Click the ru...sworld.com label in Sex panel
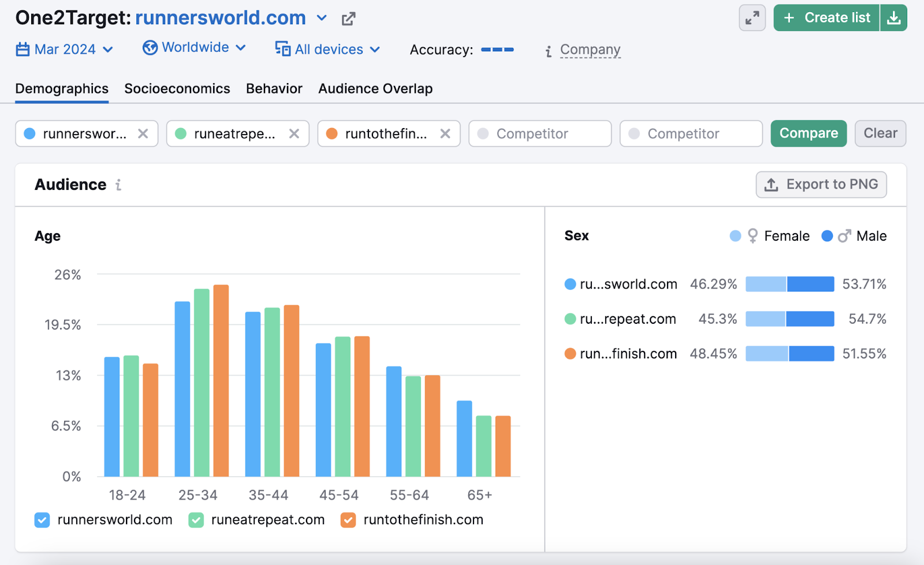This screenshot has height=565, width=924. [628, 284]
